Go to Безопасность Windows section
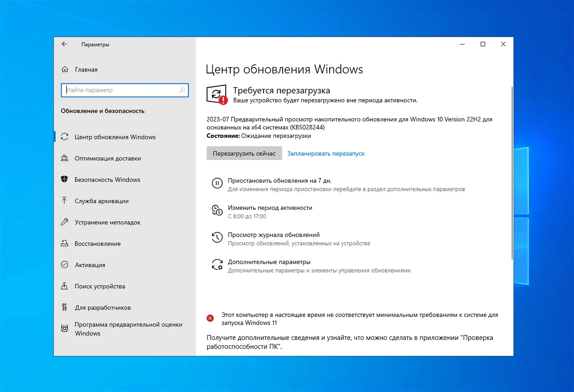 coord(125,180)
